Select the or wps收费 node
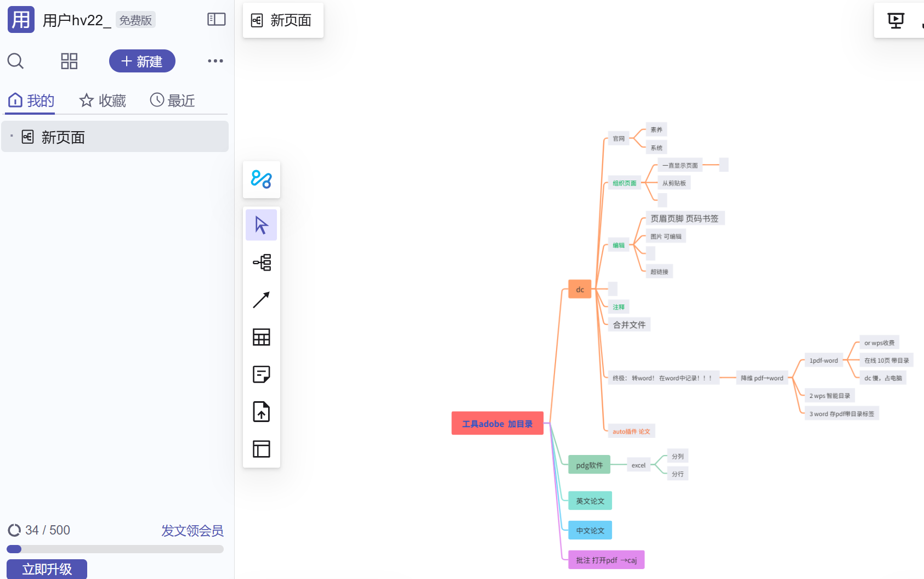This screenshot has height=579, width=924. [880, 342]
